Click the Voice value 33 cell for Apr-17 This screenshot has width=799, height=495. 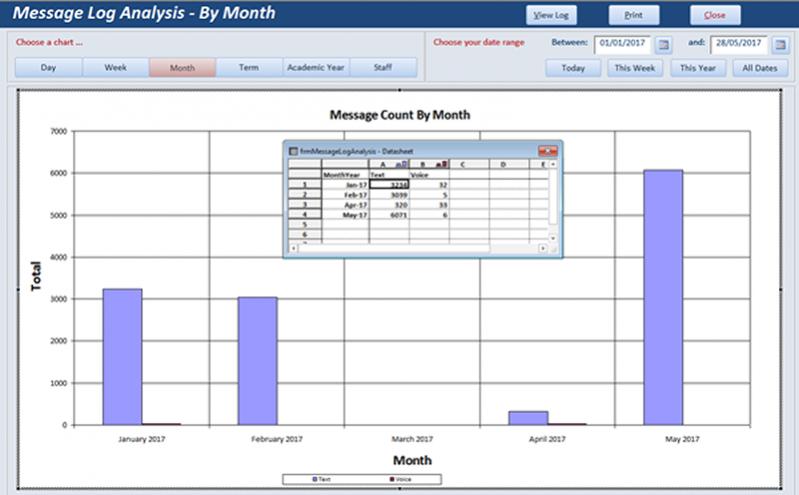(429, 205)
